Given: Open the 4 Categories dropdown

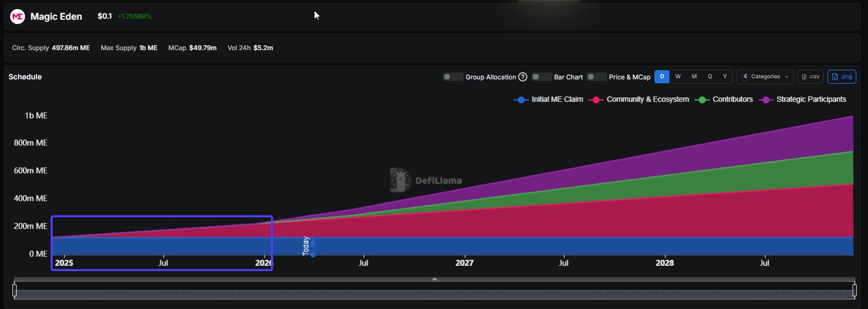Looking at the screenshot, I should [765, 77].
